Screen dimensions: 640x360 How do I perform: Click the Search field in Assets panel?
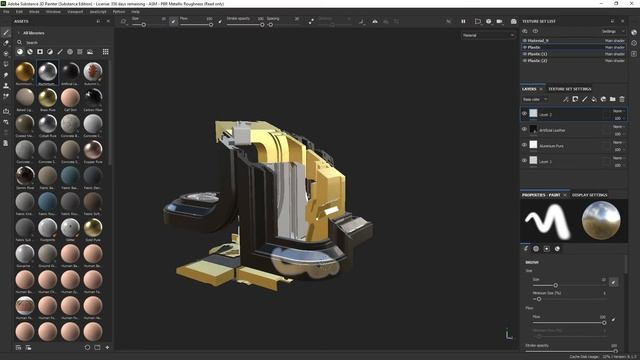coord(63,42)
